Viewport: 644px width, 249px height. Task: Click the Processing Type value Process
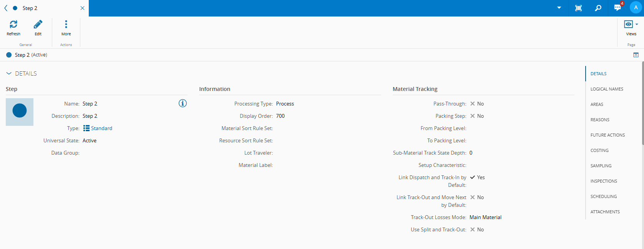pyautogui.click(x=285, y=104)
